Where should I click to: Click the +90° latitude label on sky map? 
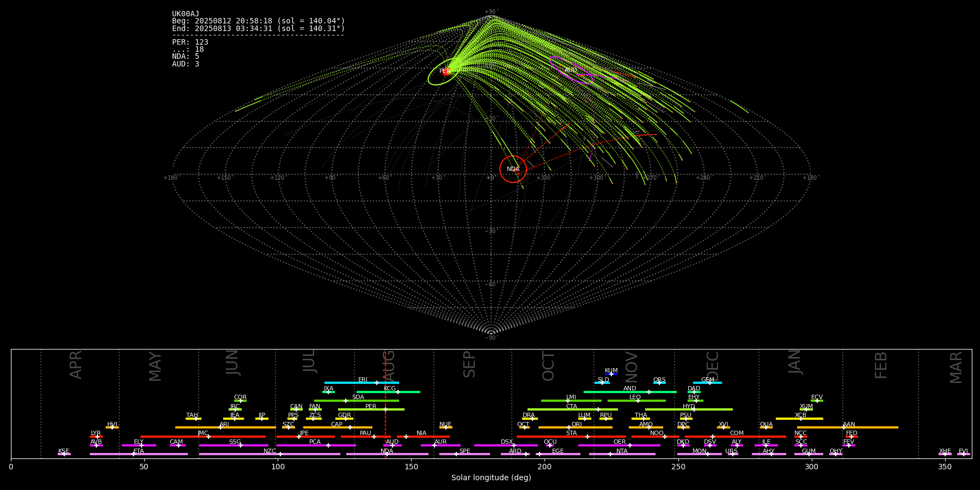coord(491,12)
